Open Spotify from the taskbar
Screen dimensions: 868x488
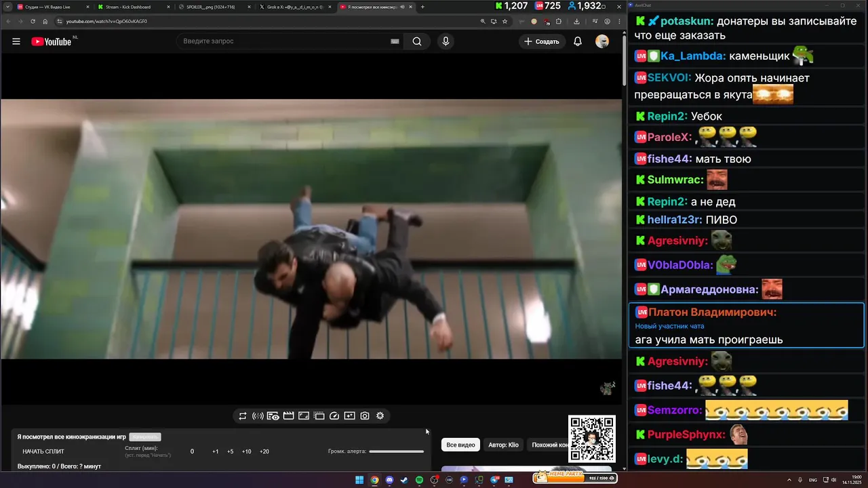tap(419, 480)
